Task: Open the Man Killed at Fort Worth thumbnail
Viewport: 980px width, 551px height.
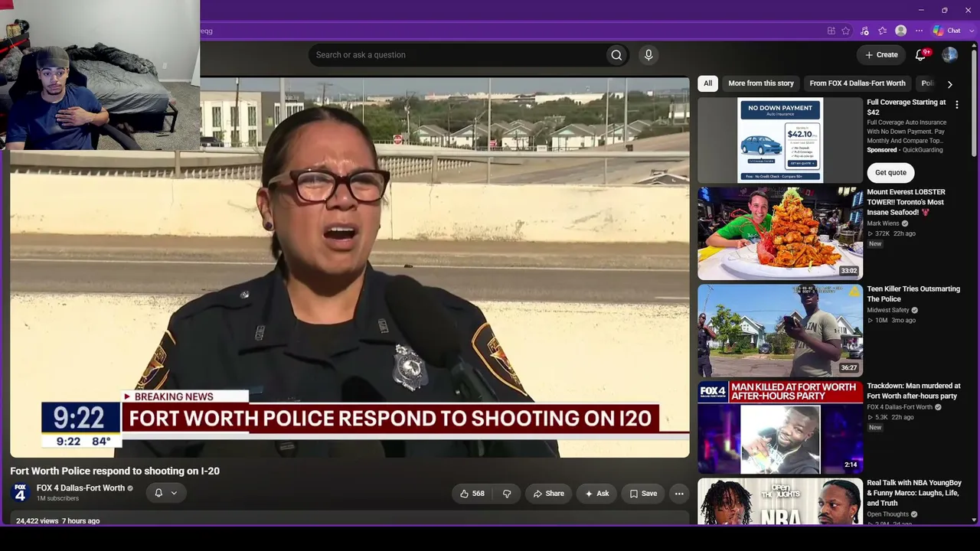Action: (x=780, y=428)
